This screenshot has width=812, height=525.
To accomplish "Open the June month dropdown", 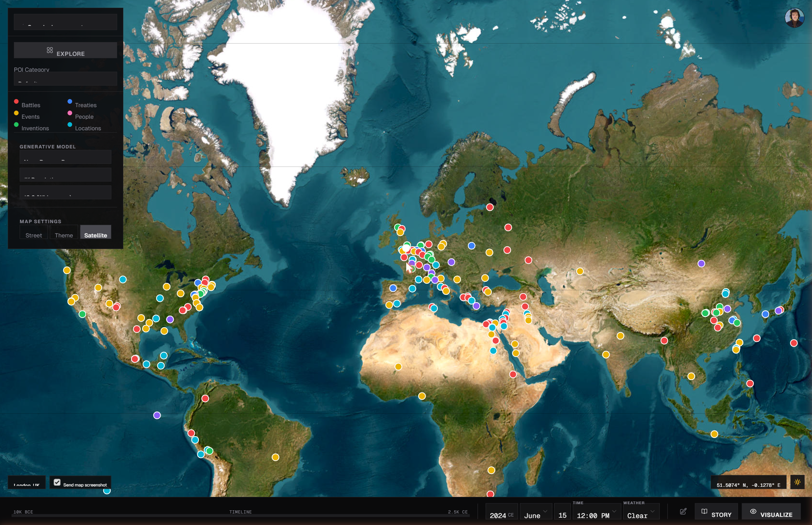I will tap(536, 512).
